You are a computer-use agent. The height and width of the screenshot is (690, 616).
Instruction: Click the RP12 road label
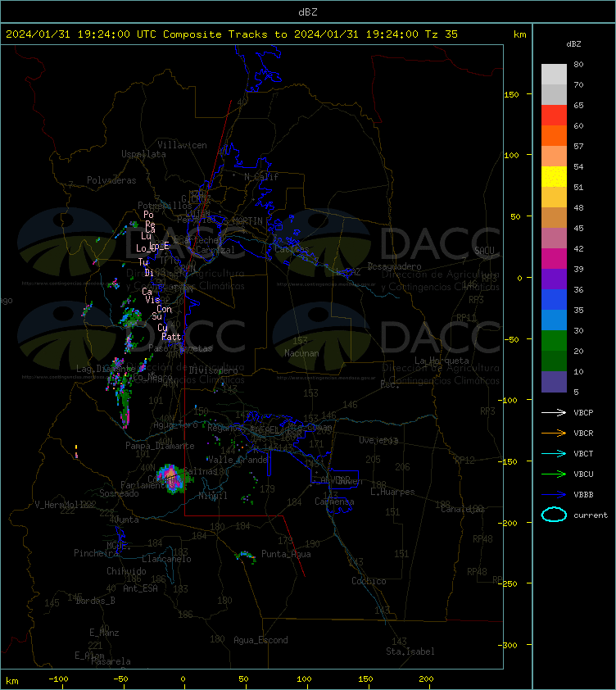[464, 461]
